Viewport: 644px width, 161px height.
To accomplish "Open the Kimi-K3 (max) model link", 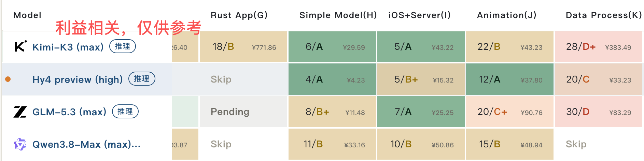I will coord(68,47).
